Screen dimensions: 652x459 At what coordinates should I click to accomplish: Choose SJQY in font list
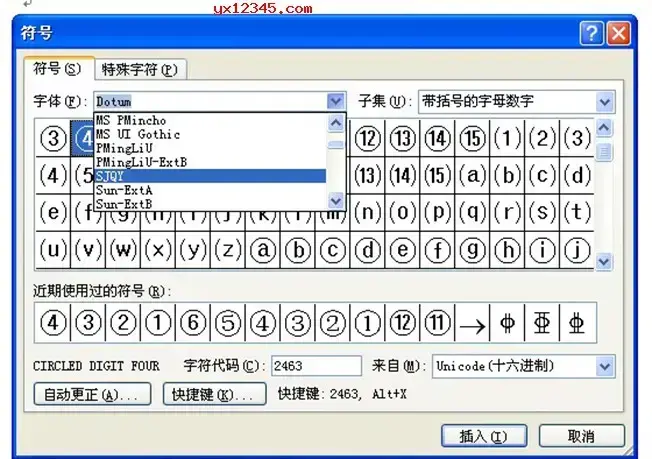(210, 176)
